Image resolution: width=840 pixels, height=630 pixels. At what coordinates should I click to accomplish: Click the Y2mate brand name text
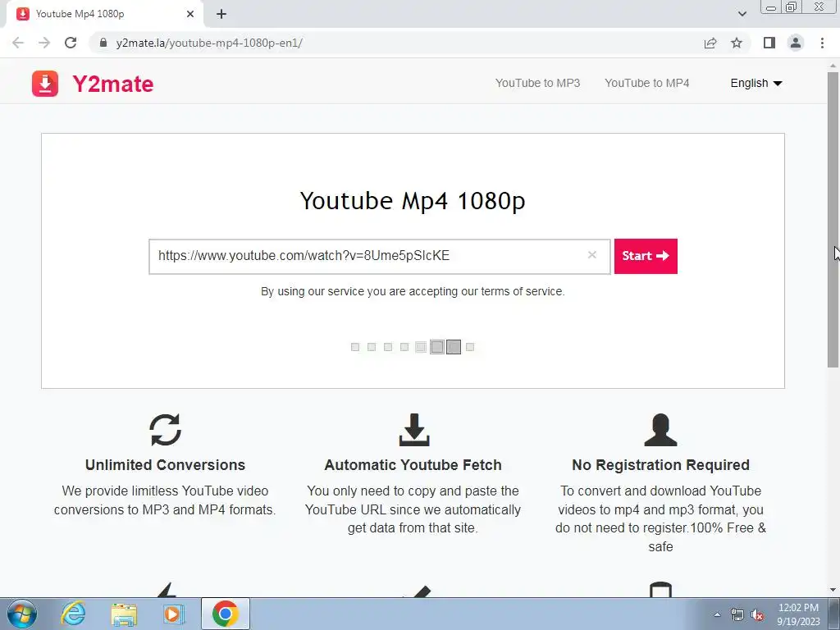113,84
